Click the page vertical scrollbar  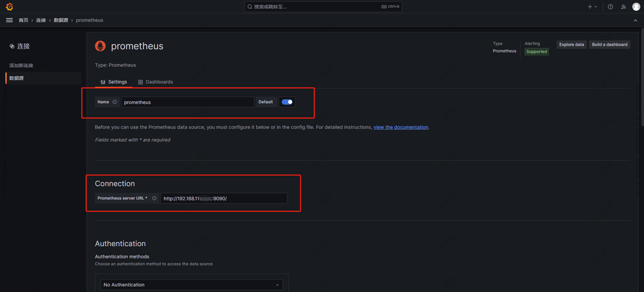(641, 78)
